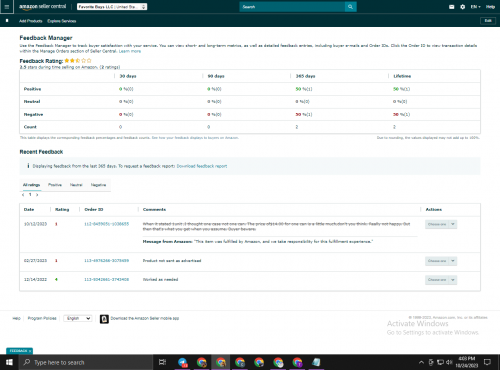The height and width of the screenshot is (370, 500).
Task: Switch to the Negative tab
Action: click(x=98, y=185)
